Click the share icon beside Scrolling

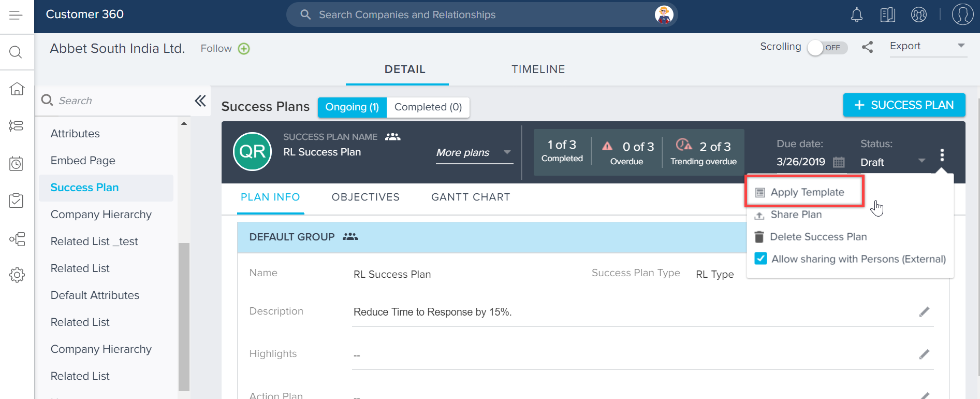867,47
